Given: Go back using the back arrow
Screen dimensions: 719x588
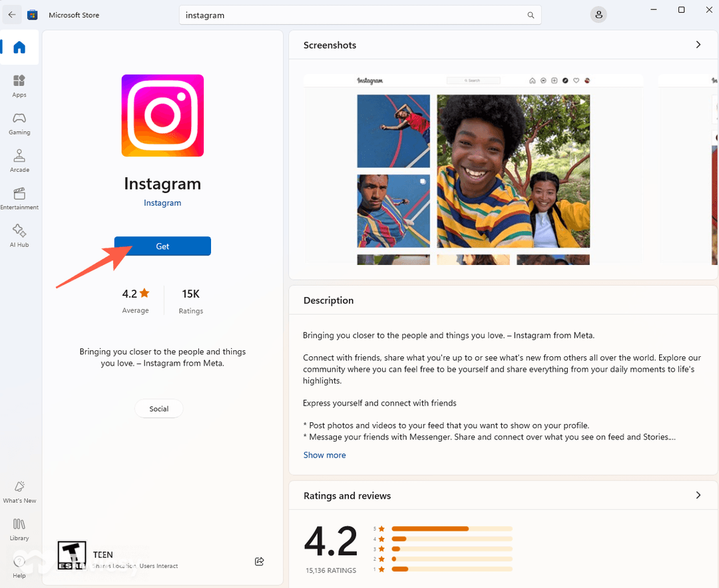Looking at the screenshot, I should tap(12, 15).
